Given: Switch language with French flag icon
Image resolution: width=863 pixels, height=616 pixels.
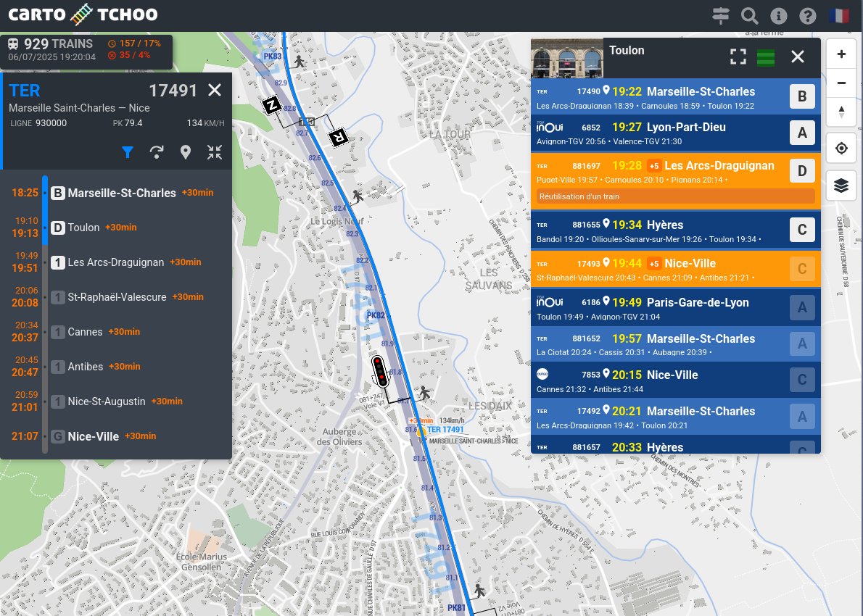Looking at the screenshot, I should 838,15.
